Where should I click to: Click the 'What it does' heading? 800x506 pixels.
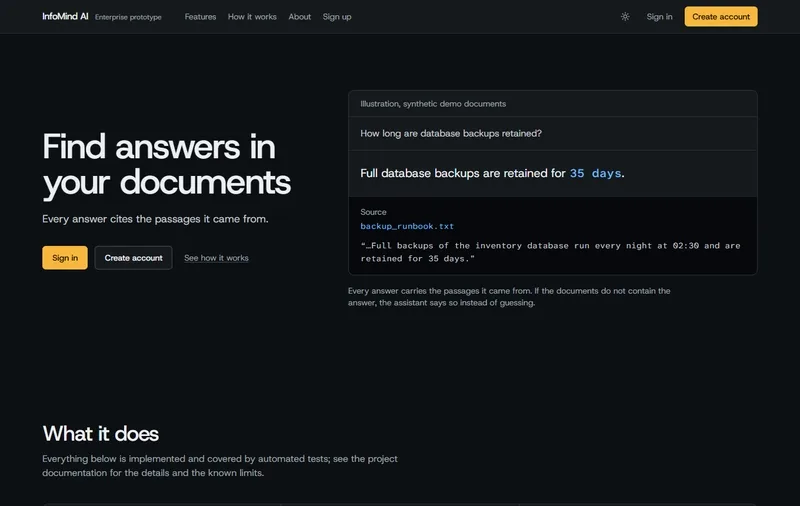101,434
